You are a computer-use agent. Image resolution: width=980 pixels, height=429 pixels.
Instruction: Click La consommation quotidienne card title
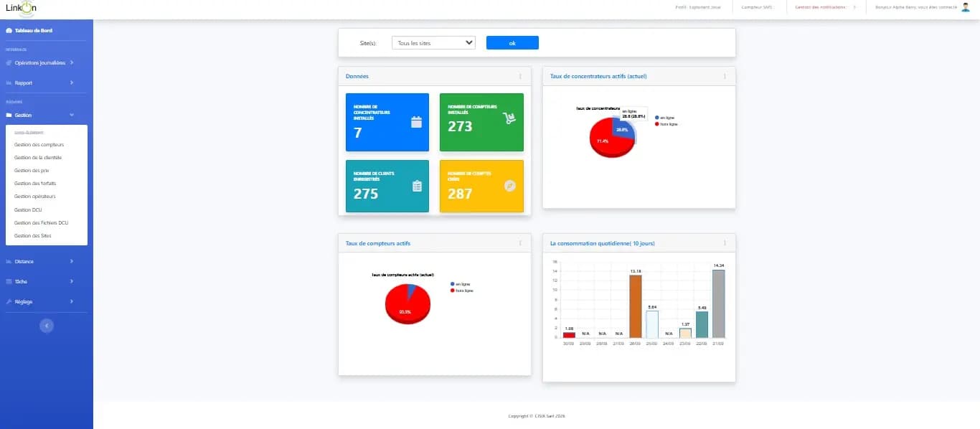[x=602, y=243]
